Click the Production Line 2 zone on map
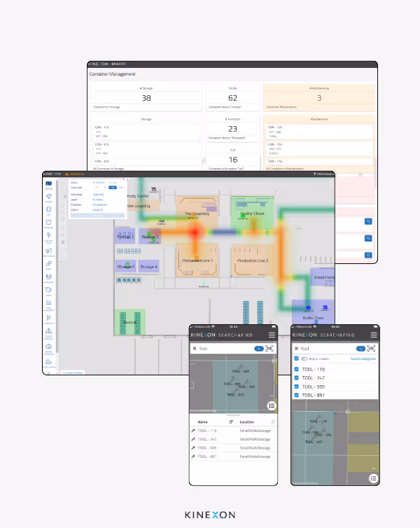Screen dimensions: 420x528 253,260
